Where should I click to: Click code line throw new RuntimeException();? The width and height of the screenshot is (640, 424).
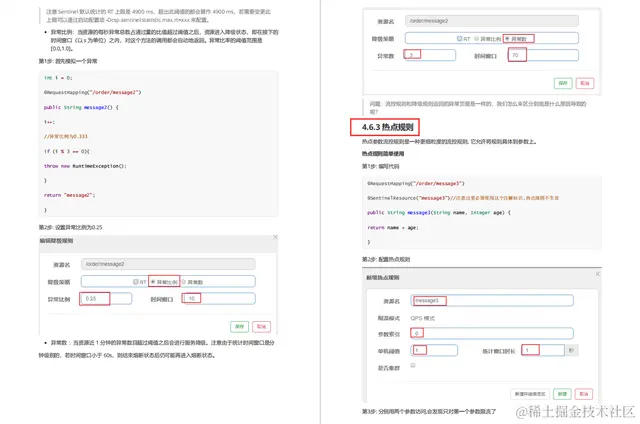point(85,166)
